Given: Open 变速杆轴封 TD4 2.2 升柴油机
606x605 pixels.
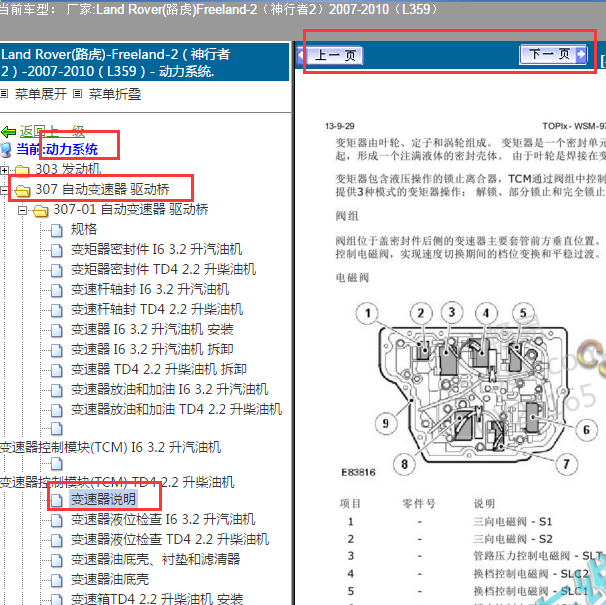Looking at the screenshot, I should (157, 310).
